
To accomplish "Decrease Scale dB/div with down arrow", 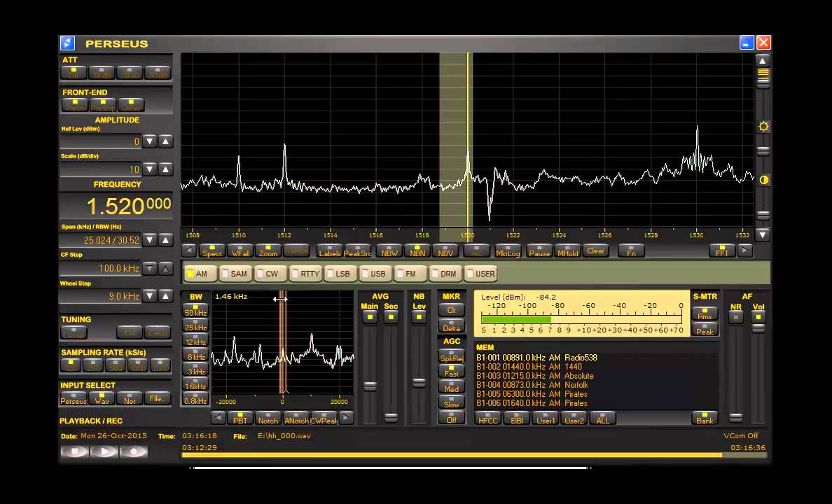I will [x=150, y=169].
